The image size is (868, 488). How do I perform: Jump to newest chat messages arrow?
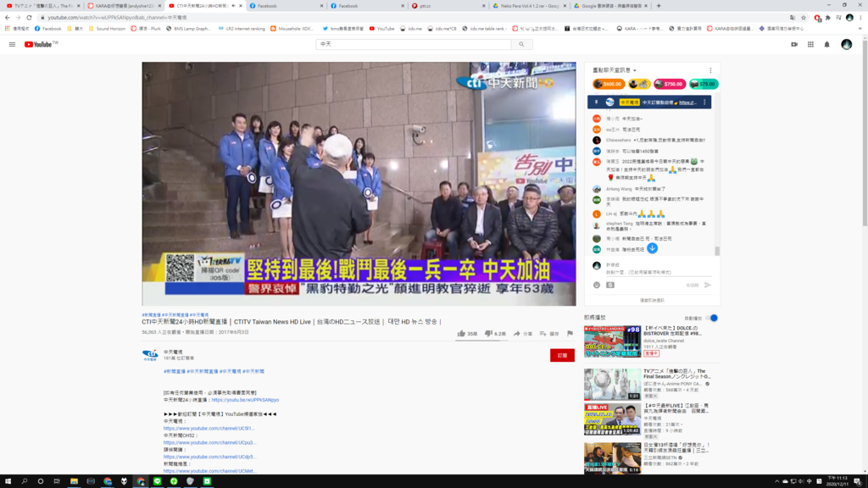coord(652,248)
